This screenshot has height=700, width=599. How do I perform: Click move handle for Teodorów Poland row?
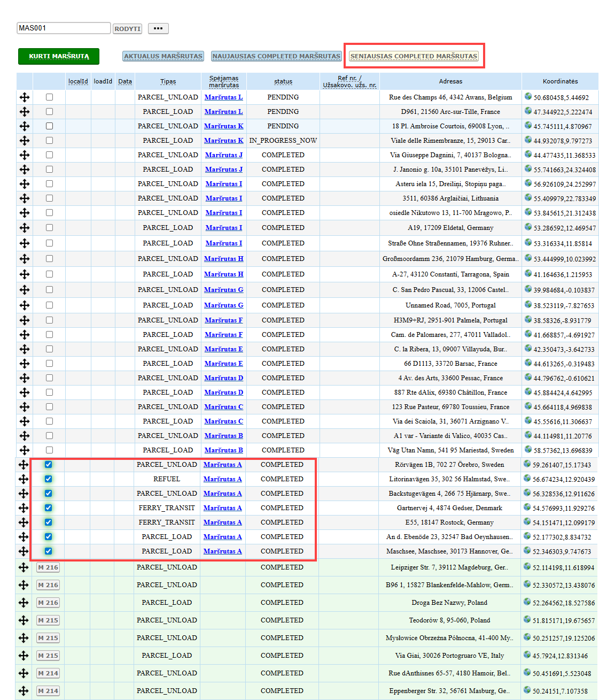point(24,620)
